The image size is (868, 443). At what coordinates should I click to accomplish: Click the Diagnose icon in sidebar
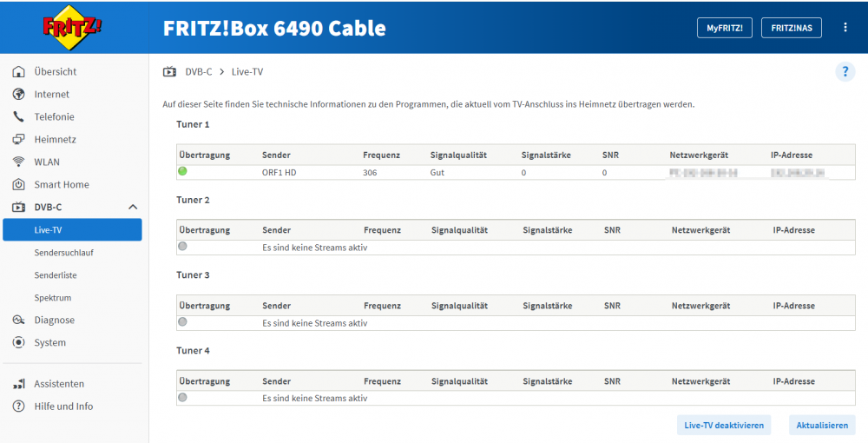coord(18,321)
